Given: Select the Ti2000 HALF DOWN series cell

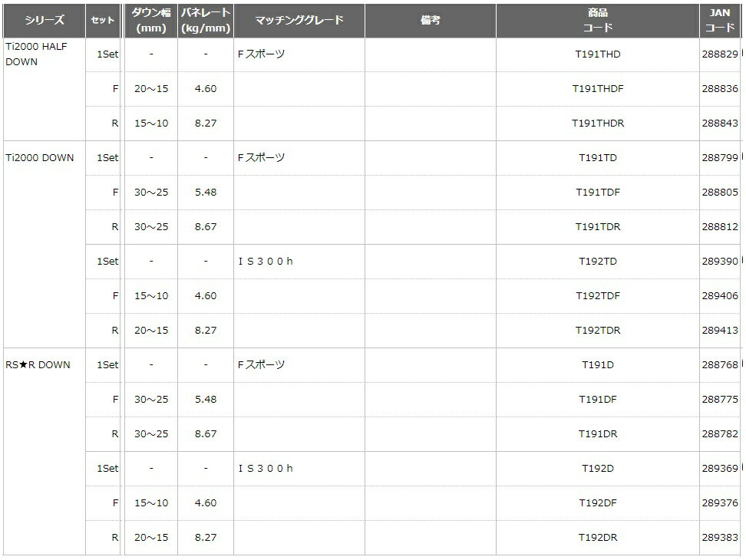Looking at the screenshot, I should point(35,54).
